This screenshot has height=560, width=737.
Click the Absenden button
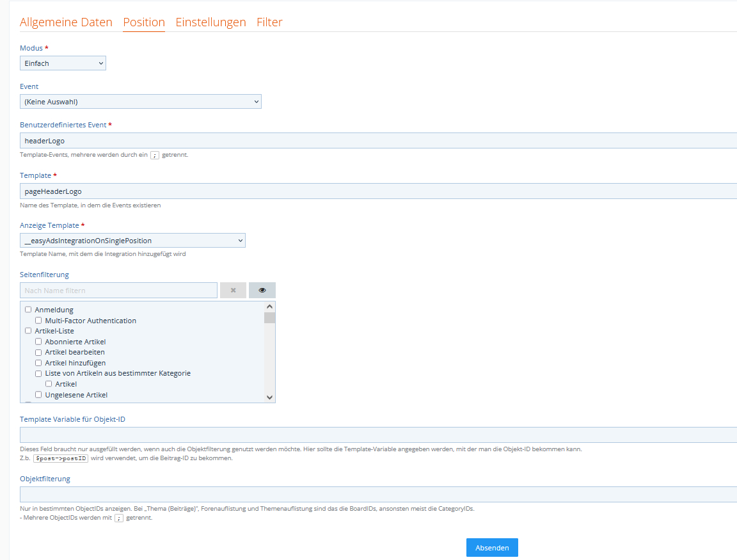[x=492, y=548]
